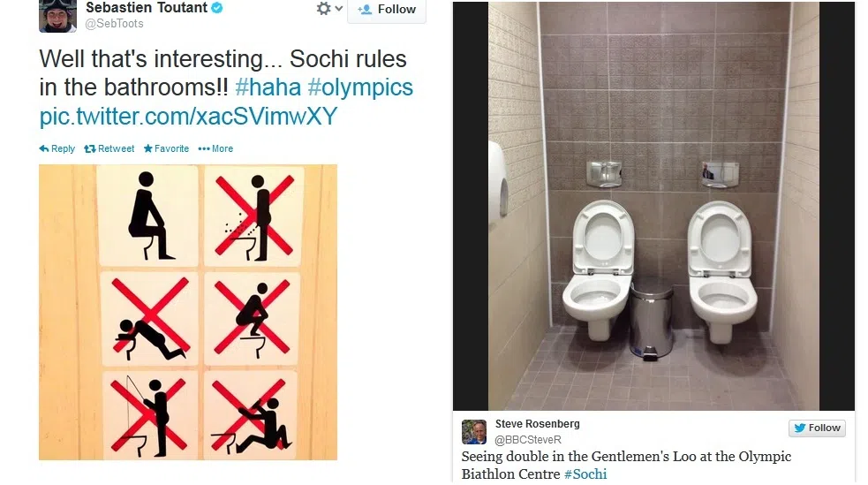The image size is (868, 485).
Task: Favorite the tweet with star icon
Action: click(x=166, y=148)
